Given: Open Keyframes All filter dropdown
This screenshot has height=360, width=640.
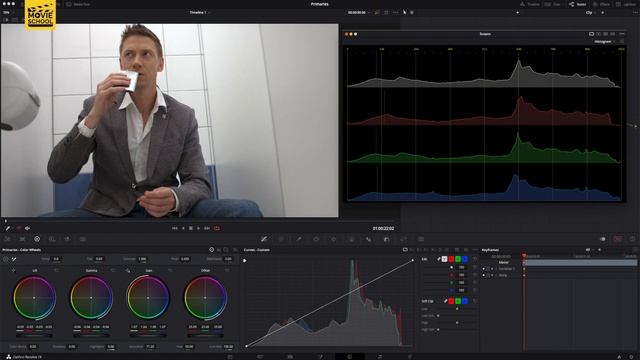Looking at the screenshot, I should tap(589, 250).
